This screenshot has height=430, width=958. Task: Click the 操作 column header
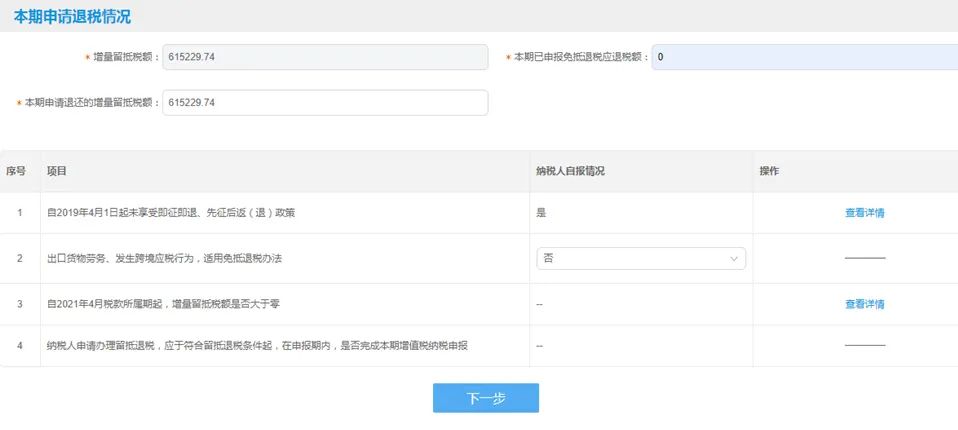(x=769, y=172)
